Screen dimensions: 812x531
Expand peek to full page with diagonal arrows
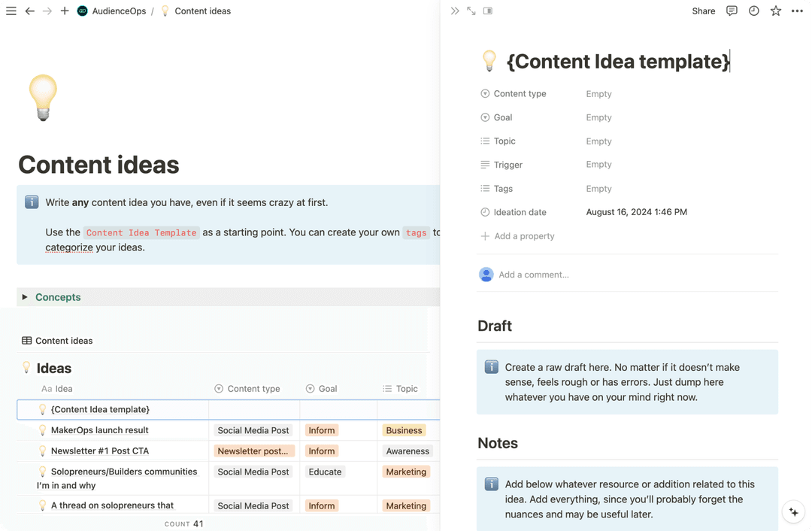(x=470, y=11)
